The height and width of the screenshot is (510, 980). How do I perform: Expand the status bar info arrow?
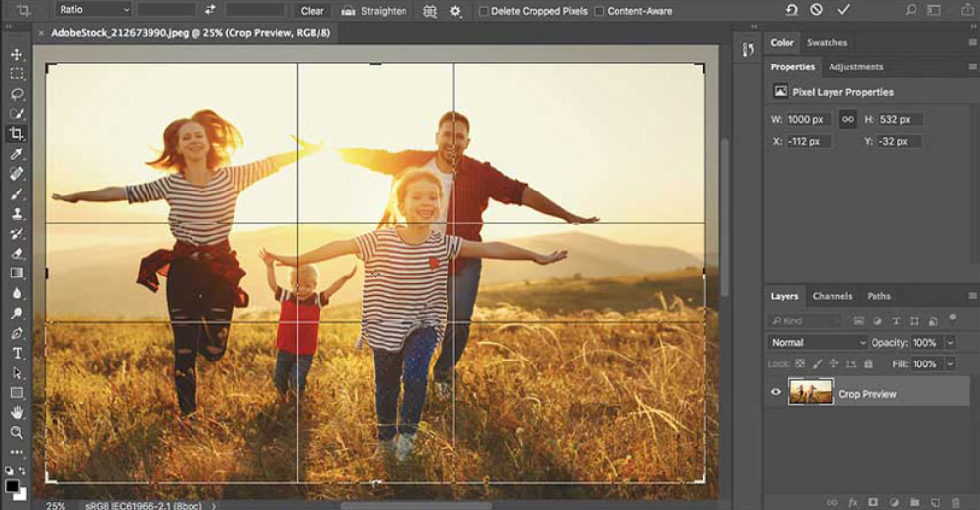click(214, 506)
